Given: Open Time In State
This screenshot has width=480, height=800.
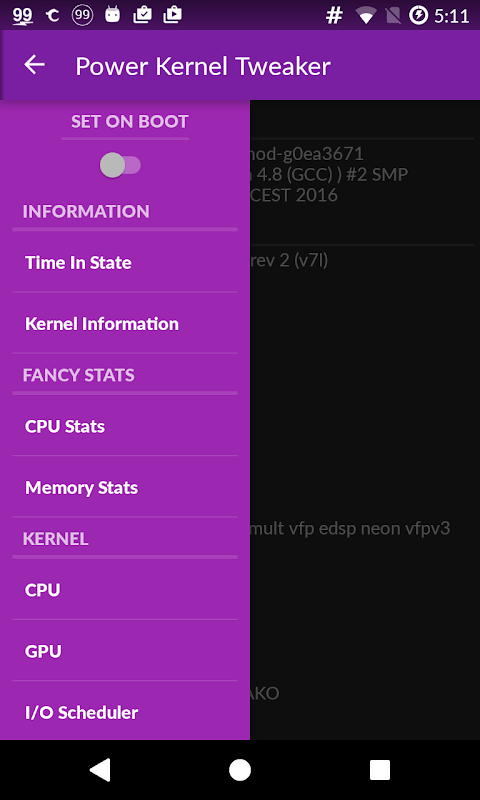Looking at the screenshot, I should click(125, 263).
